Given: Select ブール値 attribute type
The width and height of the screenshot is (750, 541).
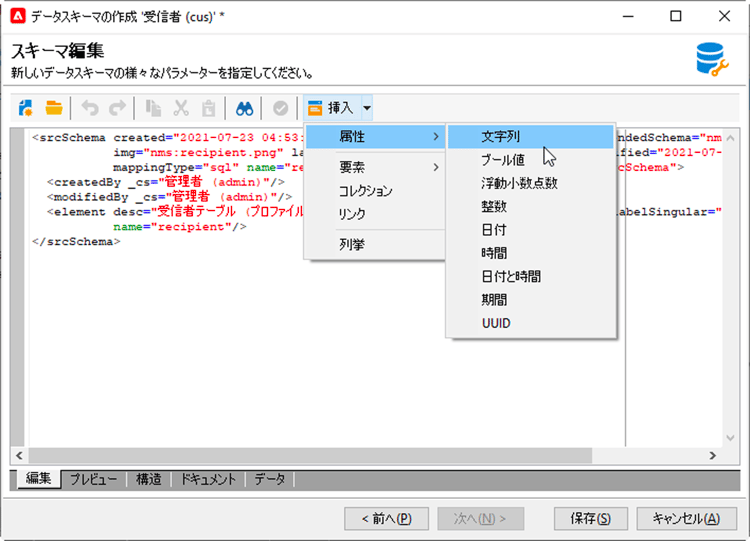Looking at the screenshot, I should point(531,160).
